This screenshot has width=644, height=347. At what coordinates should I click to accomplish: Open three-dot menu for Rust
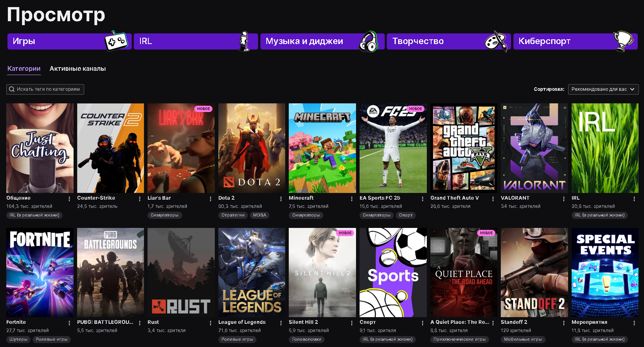(x=210, y=323)
